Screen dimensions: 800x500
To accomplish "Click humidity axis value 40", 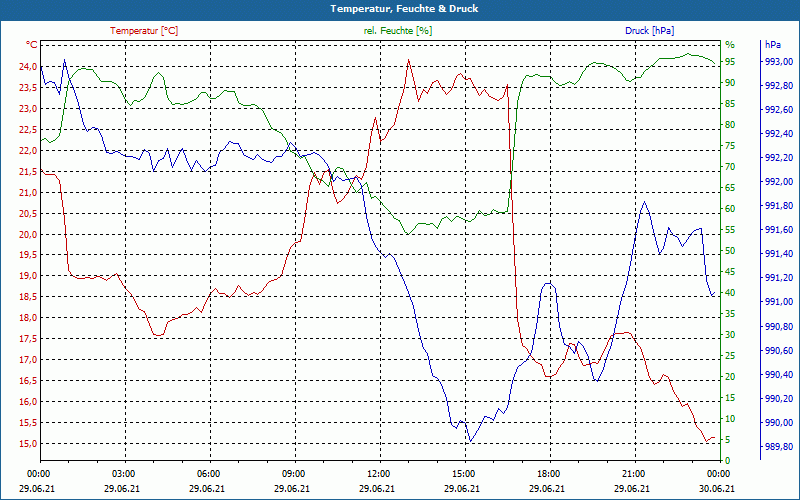I will click(x=730, y=293).
